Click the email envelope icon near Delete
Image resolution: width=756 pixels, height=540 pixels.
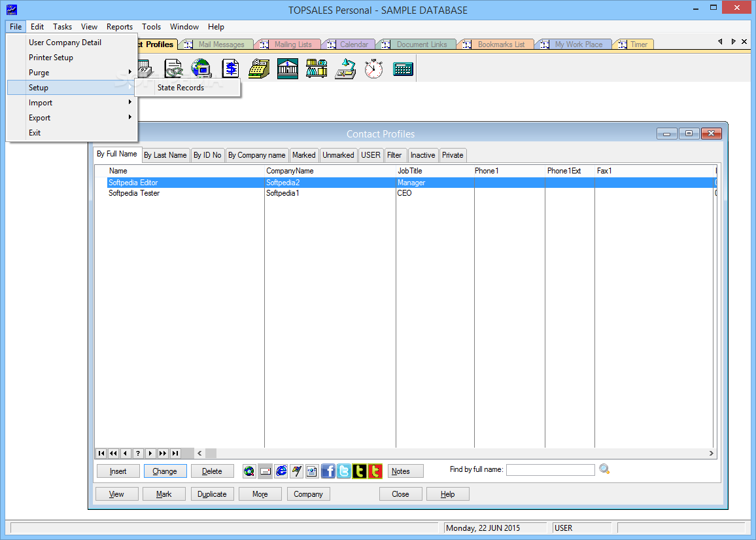(265, 471)
